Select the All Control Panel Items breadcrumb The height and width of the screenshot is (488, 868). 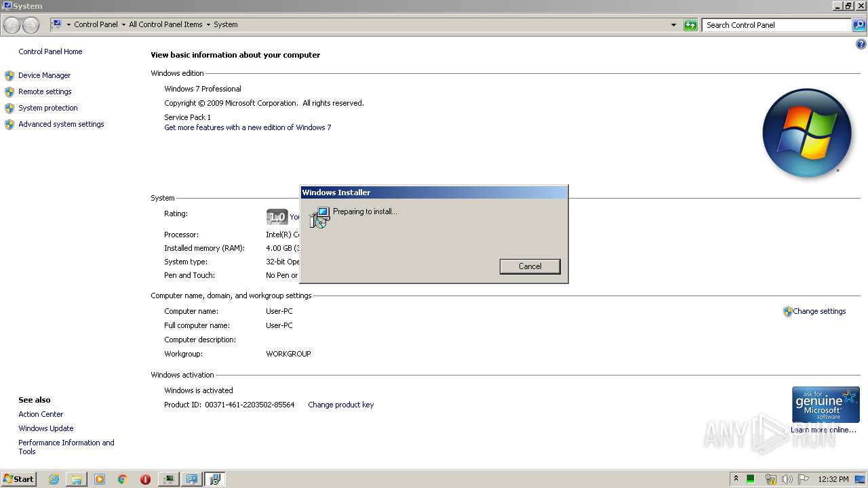[165, 24]
